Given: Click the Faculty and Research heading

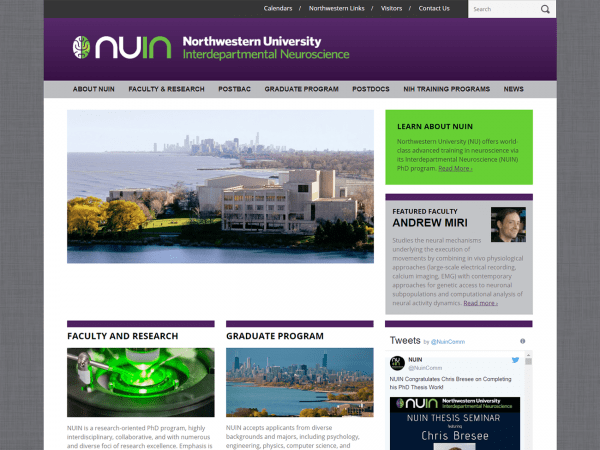Looking at the screenshot, I should click(122, 336).
